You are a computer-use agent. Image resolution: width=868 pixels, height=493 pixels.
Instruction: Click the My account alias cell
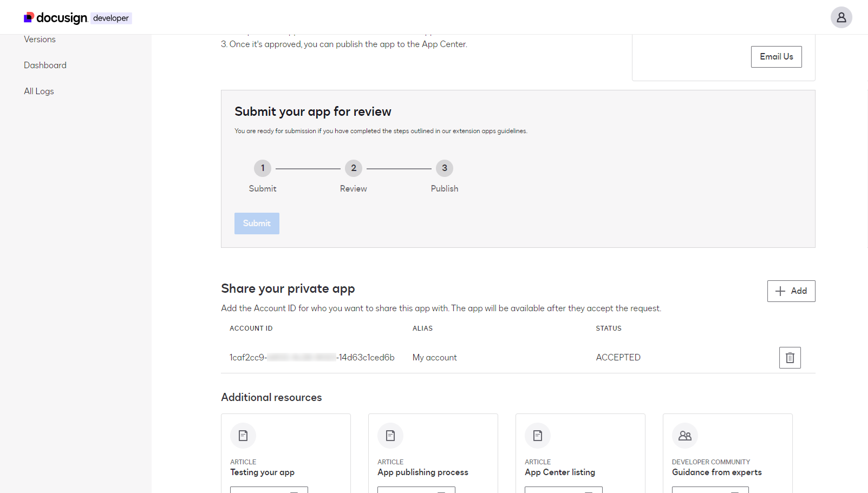point(435,358)
